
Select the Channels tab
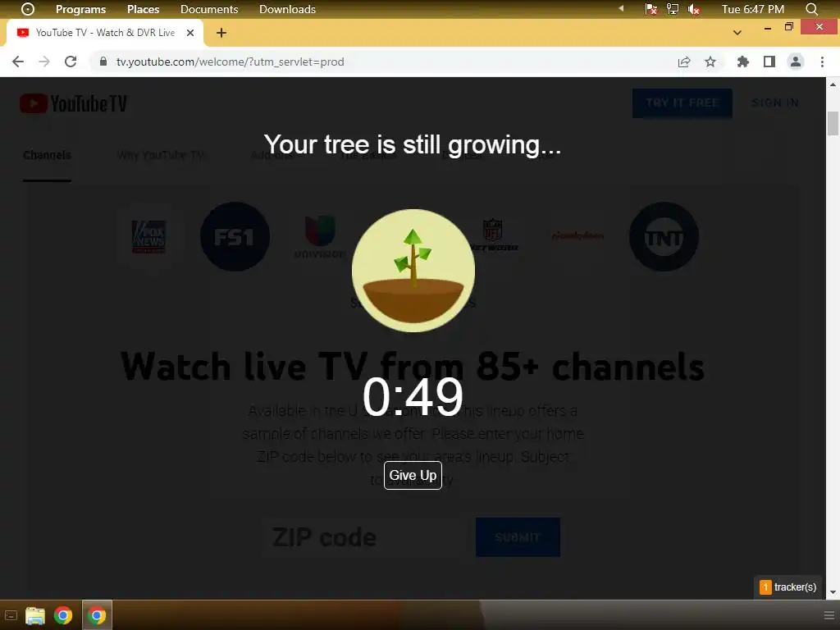click(47, 155)
